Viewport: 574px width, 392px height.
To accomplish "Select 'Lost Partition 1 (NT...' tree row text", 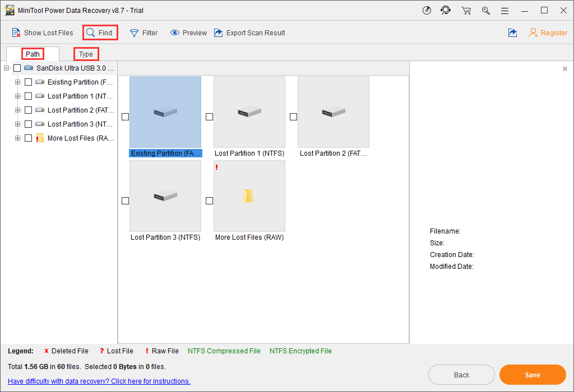I will click(x=80, y=96).
